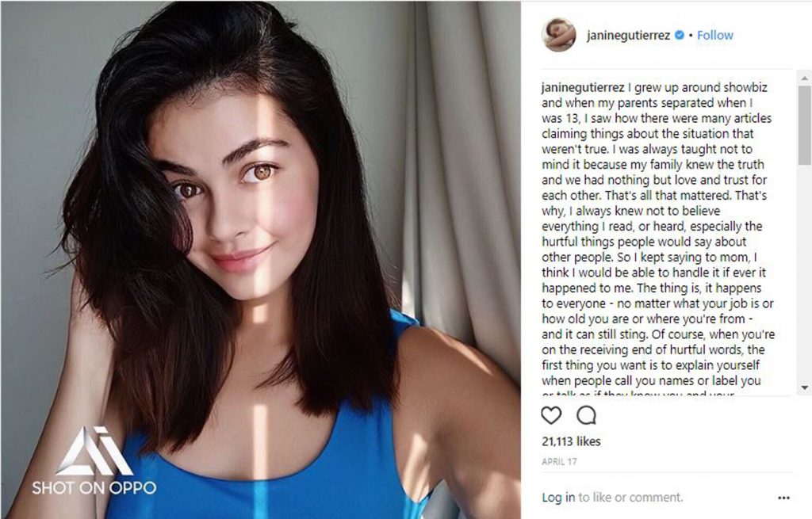
Task: Follow janinegutierrez using the Follow link
Action: 714,35
